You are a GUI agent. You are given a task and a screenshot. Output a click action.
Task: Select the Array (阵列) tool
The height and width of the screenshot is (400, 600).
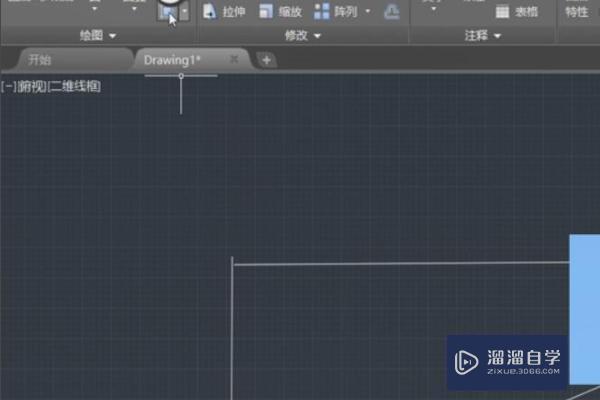pos(336,12)
